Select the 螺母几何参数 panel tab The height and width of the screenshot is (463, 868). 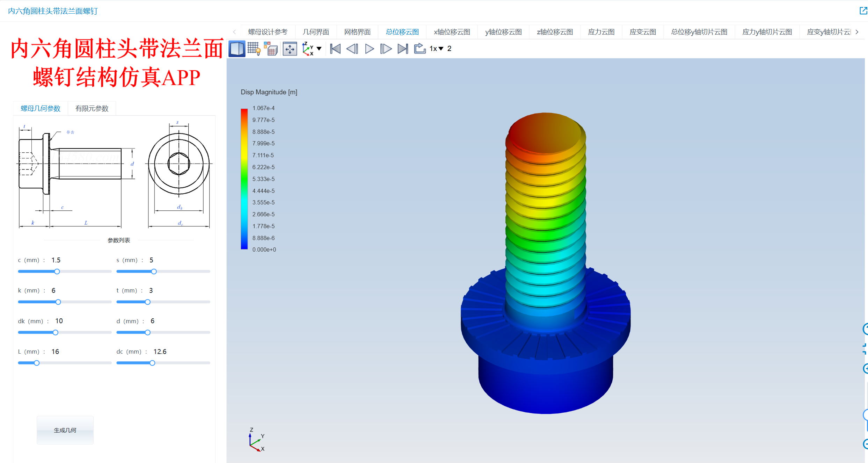tap(41, 108)
